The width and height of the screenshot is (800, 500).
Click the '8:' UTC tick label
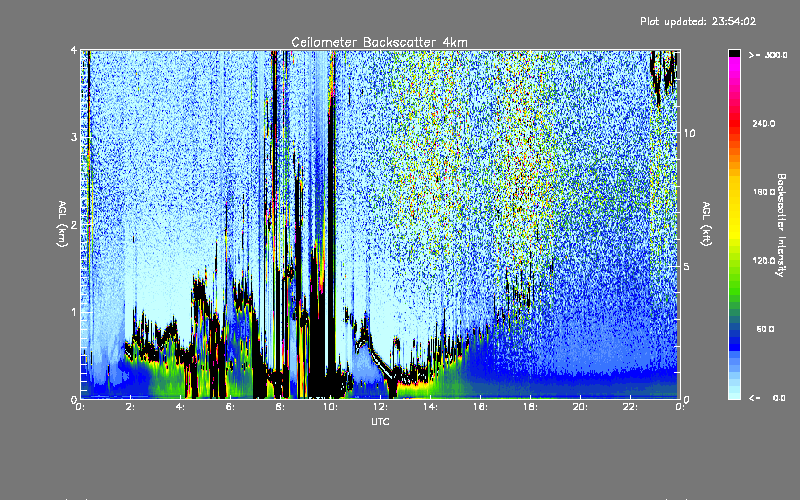tap(280, 407)
